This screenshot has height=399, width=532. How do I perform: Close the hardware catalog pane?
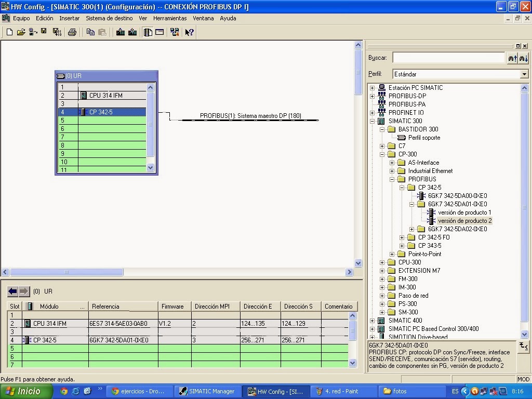(x=525, y=46)
